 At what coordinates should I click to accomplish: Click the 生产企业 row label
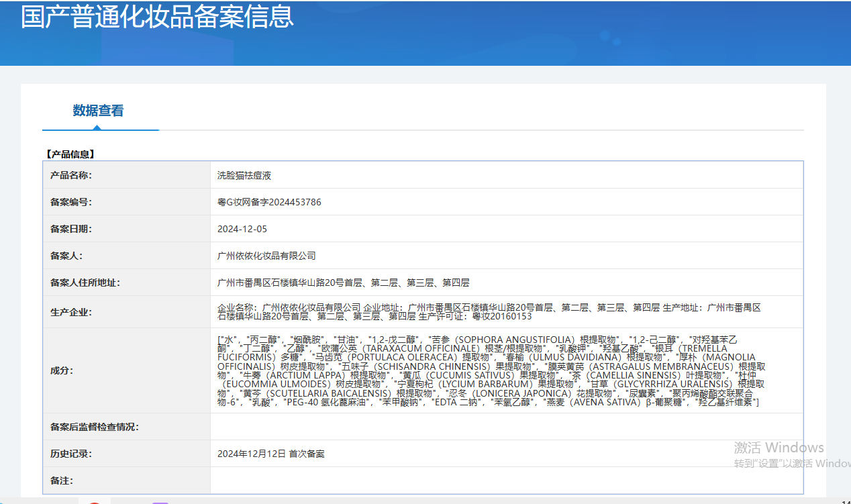click(70, 312)
